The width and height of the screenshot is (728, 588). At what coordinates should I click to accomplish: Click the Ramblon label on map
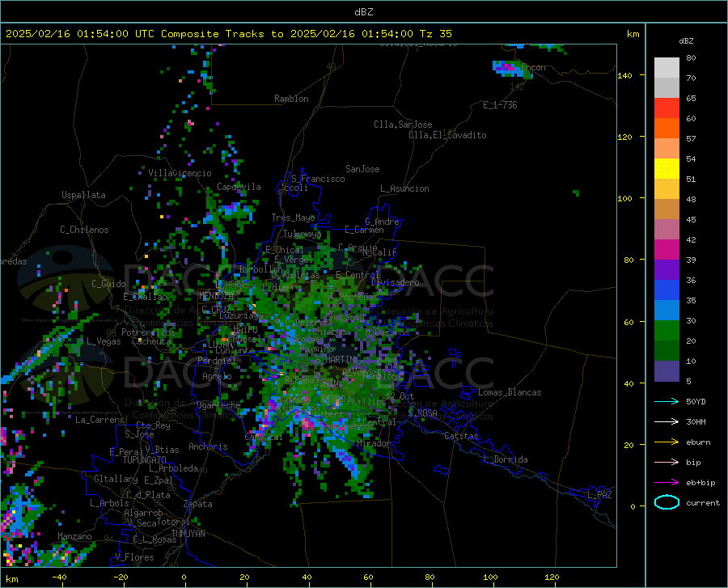(291, 99)
